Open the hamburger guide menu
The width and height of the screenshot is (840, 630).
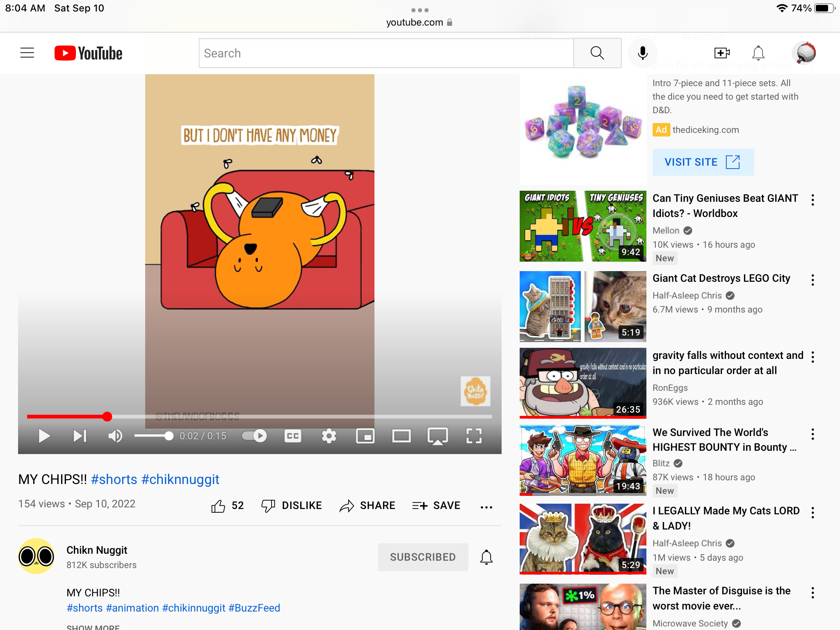pos(27,53)
